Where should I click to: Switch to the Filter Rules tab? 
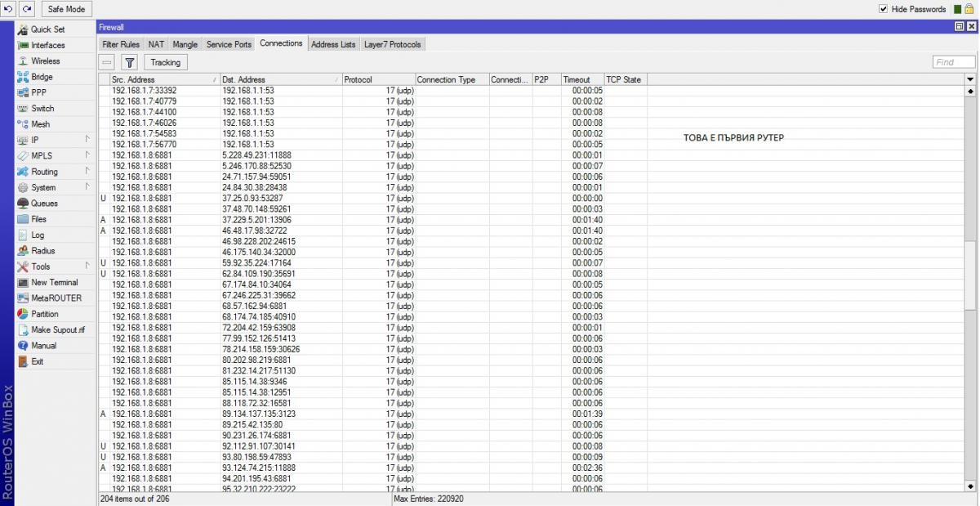(x=121, y=44)
